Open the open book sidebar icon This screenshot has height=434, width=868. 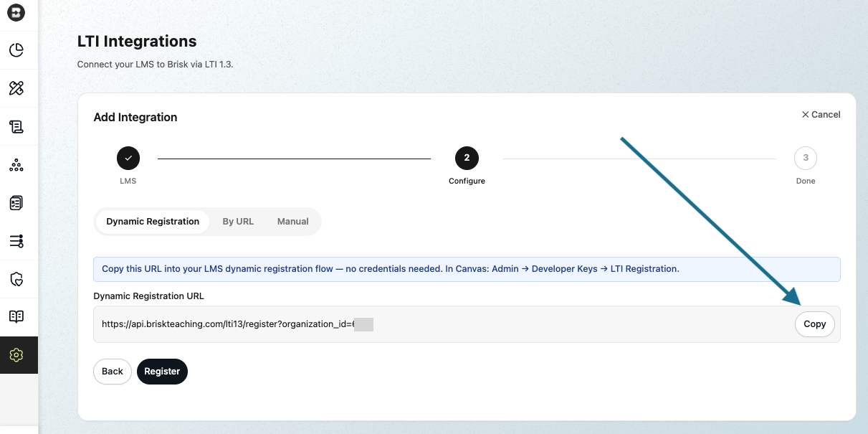tap(16, 317)
